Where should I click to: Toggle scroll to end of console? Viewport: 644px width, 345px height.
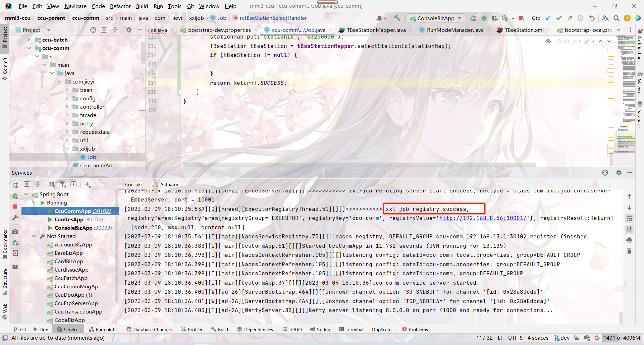629,229
